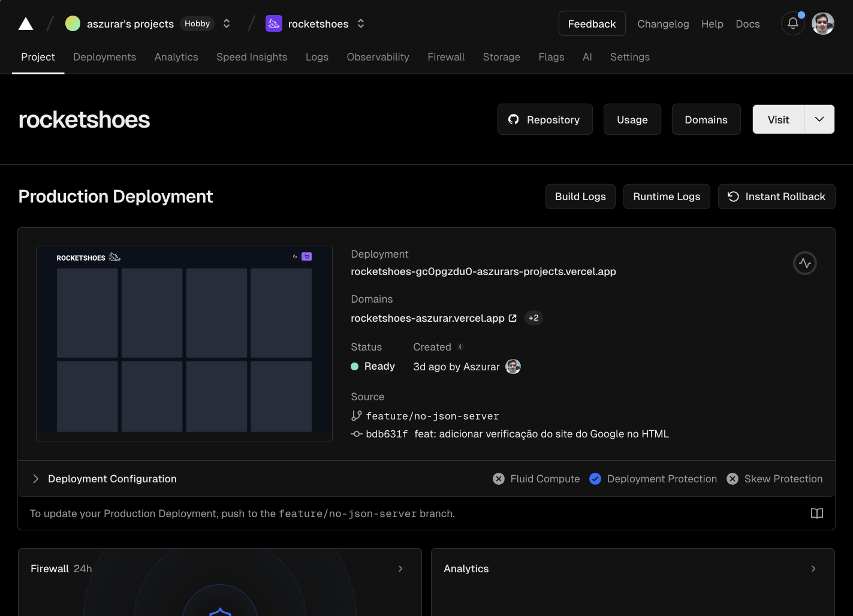Open the Help link

pos(712,24)
